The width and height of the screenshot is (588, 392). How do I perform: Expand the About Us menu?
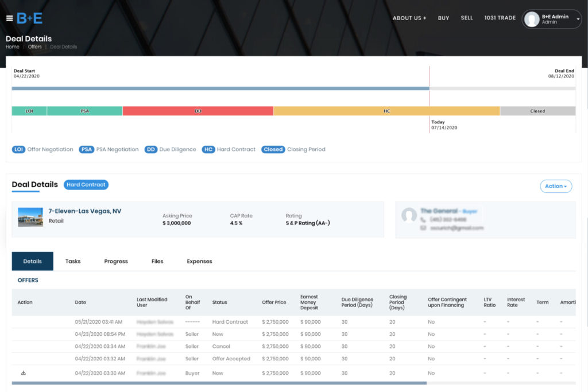pos(409,18)
